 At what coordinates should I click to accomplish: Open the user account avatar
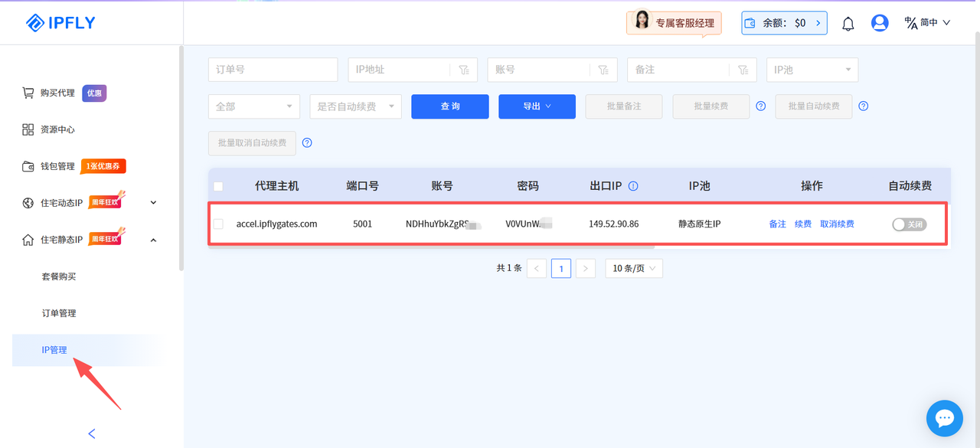[880, 23]
